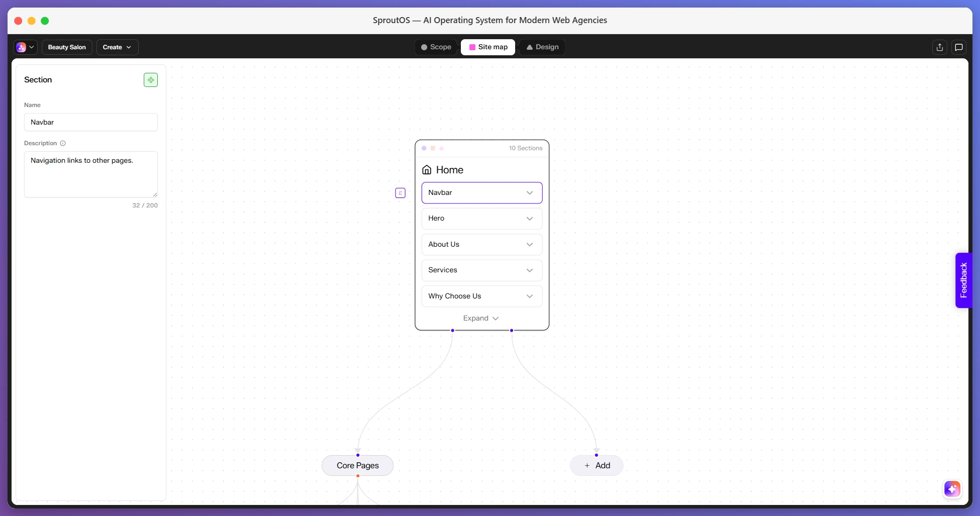Click the Name input field
This screenshot has width=980, height=516.
tap(91, 122)
